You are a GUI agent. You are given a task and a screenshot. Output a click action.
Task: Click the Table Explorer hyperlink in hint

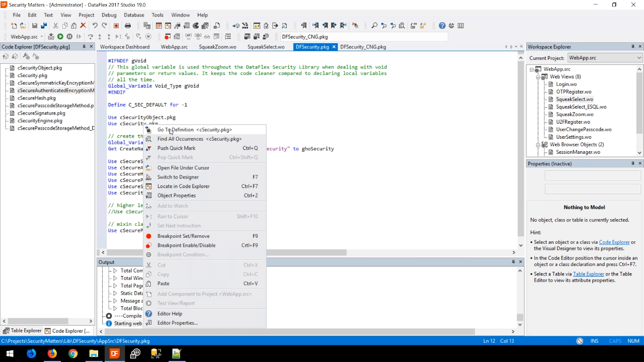tap(588, 274)
